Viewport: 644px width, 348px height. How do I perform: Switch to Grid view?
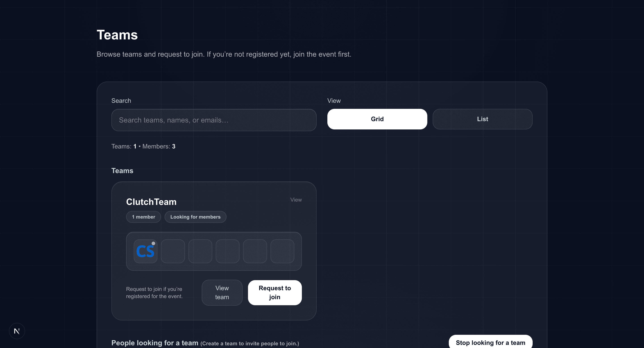377,119
